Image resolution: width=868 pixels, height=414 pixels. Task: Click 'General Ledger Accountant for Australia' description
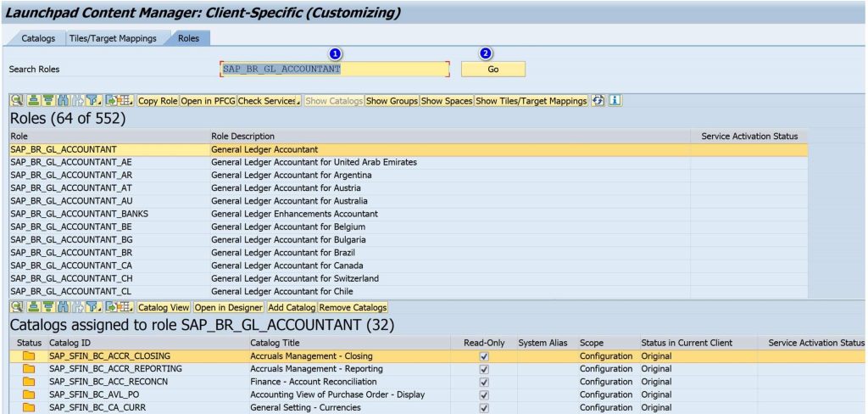point(289,201)
